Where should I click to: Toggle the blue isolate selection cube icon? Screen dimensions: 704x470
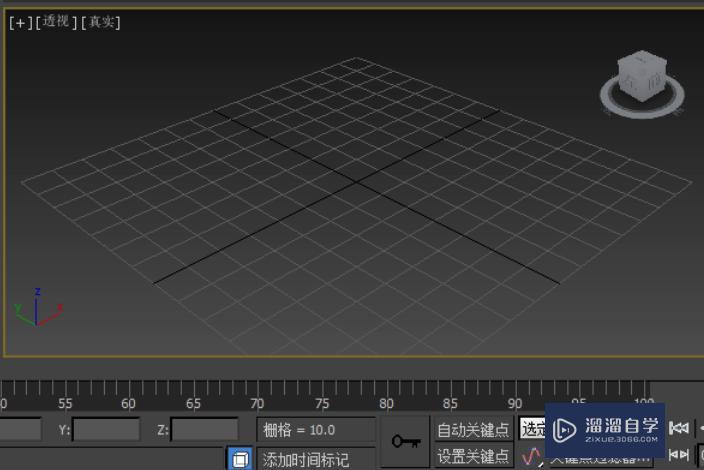240,459
